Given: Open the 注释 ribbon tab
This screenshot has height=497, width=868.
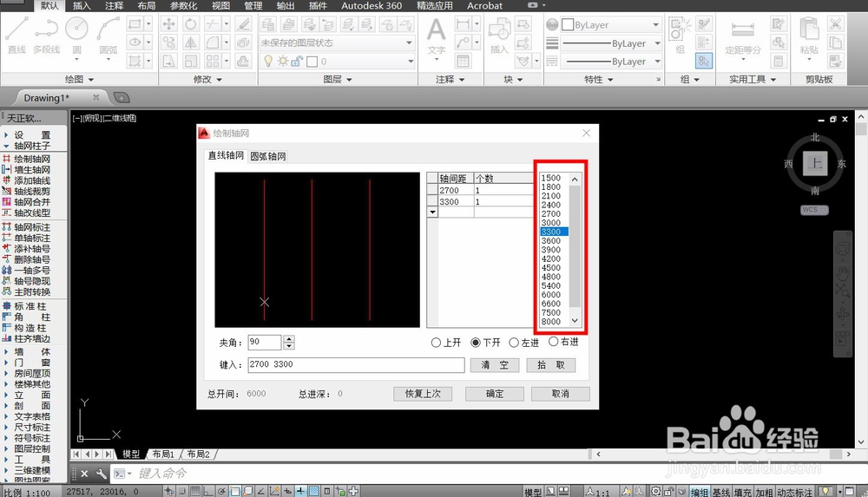Looking at the screenshot, I should 114,5.
